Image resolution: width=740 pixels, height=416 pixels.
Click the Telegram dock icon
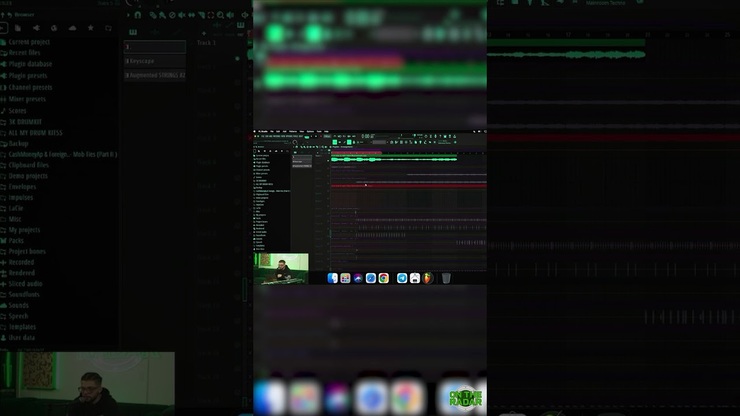click(402, 278)
